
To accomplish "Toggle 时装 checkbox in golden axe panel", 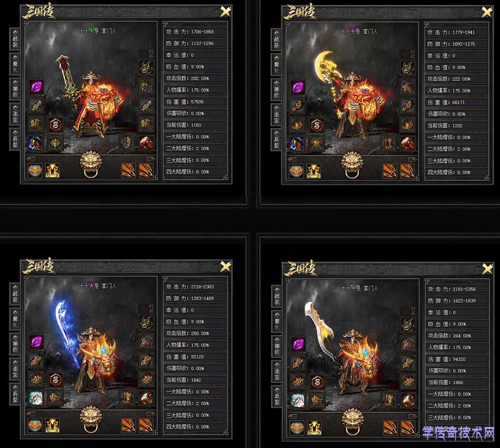I will tap(405, 54).
